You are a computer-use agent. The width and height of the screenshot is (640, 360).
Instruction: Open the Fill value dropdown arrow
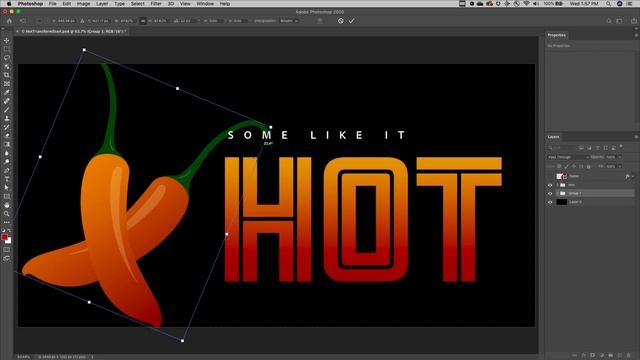click(620, 167)
